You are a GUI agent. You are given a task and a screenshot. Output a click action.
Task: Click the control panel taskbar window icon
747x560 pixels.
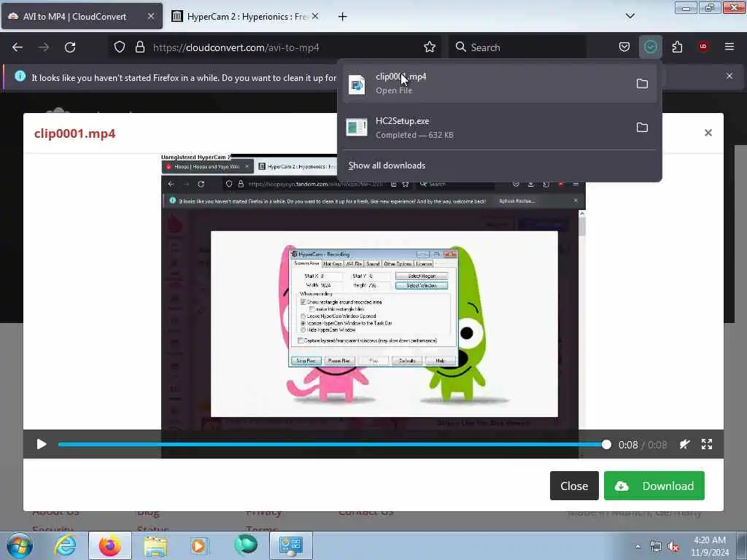[290, 545]
